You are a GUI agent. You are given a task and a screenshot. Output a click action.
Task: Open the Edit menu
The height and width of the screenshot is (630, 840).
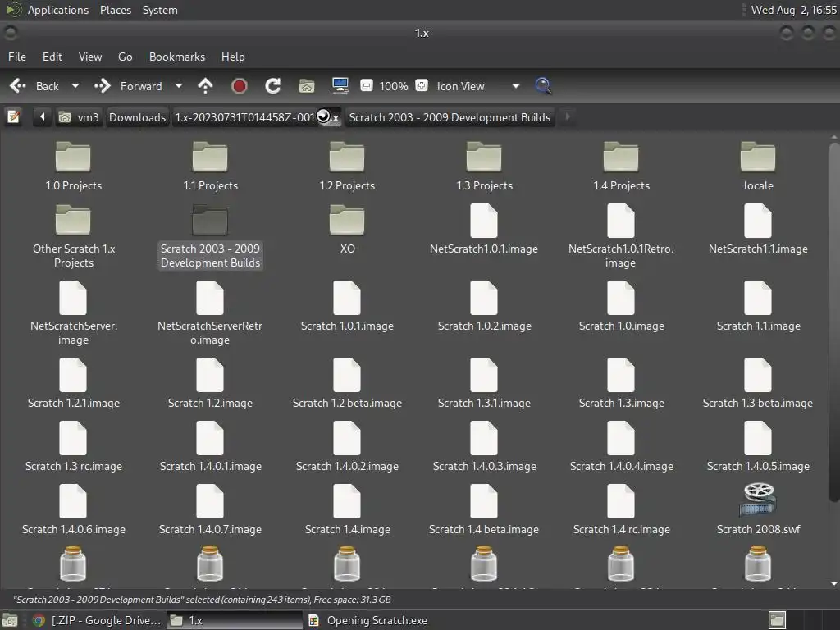[52, 57]
